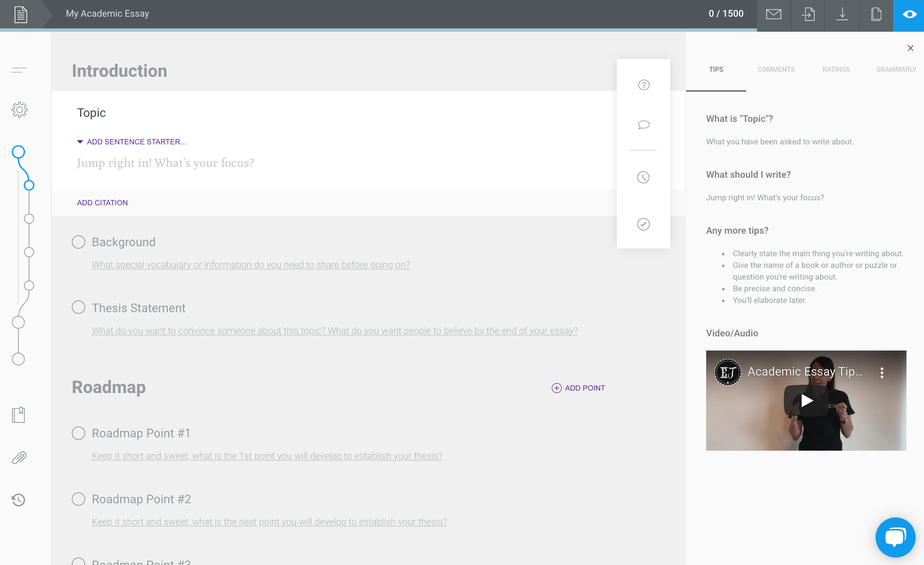
Task: Click Add Point next to Roadmap
Action: pyautogui.click(x=578, y=388)
